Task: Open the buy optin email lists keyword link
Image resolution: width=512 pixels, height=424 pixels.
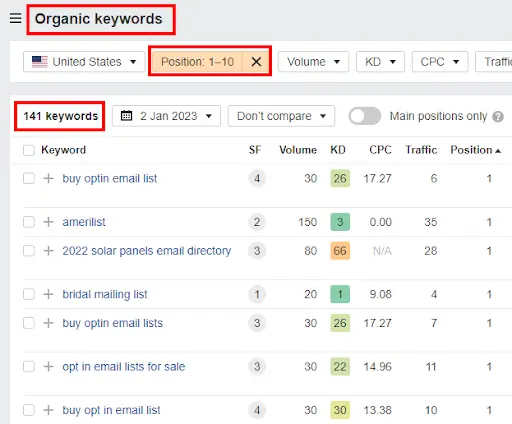Action: click(x=113, y=323)
